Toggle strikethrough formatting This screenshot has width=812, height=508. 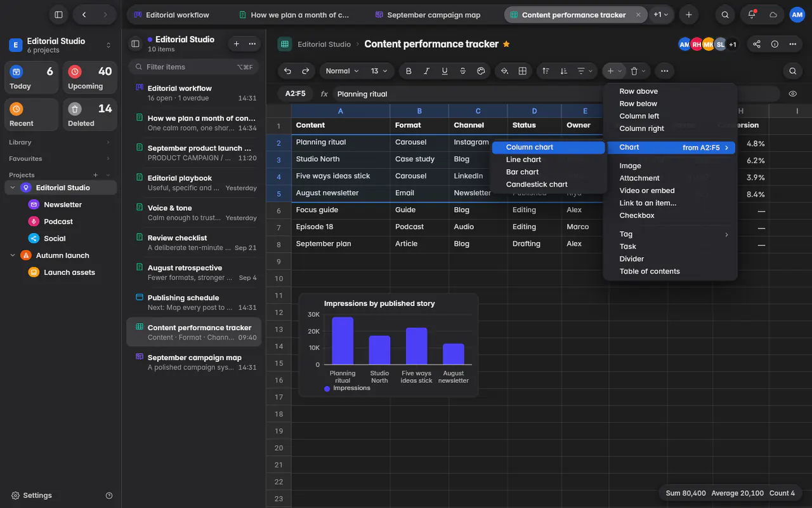point(462,71)
